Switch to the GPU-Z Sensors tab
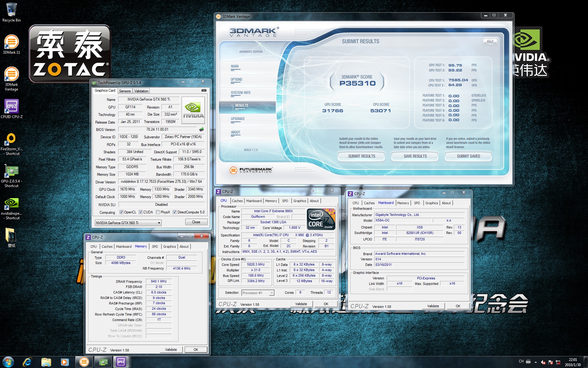The height and width of the screenshot is (368, 588). point(125,91)
